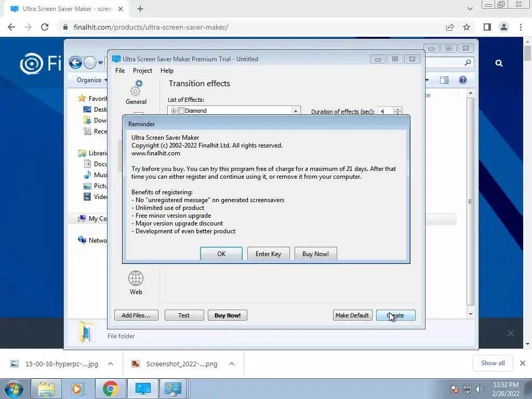Check the Diamond effect checkbox
The width and height of the screenshot is (532, 399).
tap(181, 111)
